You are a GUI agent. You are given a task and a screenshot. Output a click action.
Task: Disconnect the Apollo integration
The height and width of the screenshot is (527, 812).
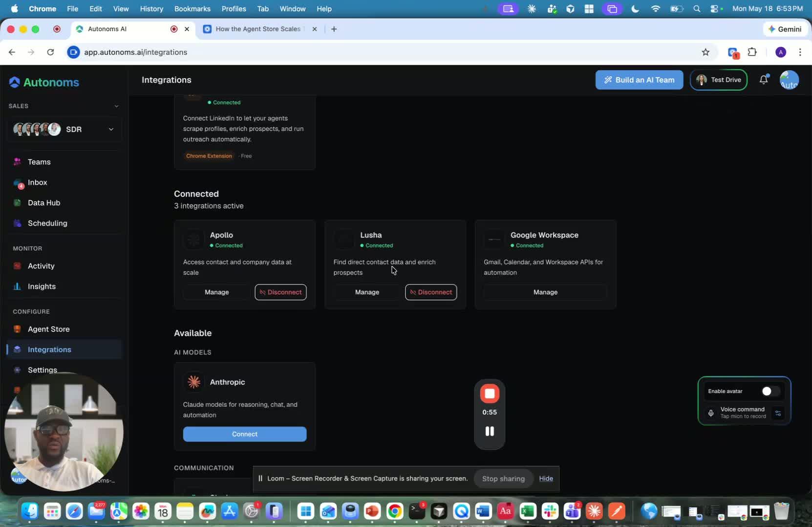click(x=280, y=292)
